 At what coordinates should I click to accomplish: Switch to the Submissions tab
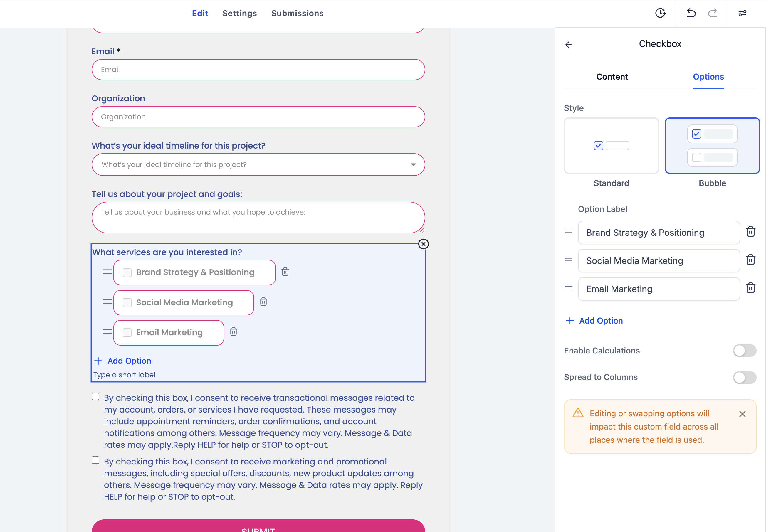[x=297, y=13]
